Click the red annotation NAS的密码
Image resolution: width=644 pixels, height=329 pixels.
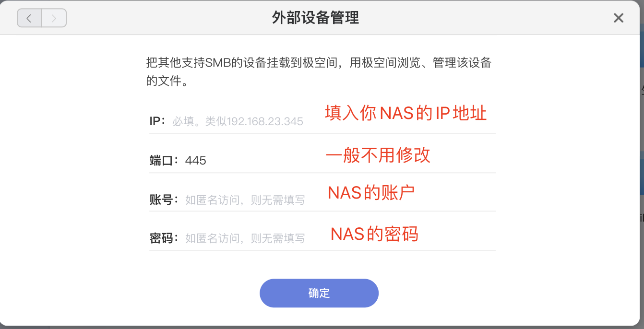374,234
